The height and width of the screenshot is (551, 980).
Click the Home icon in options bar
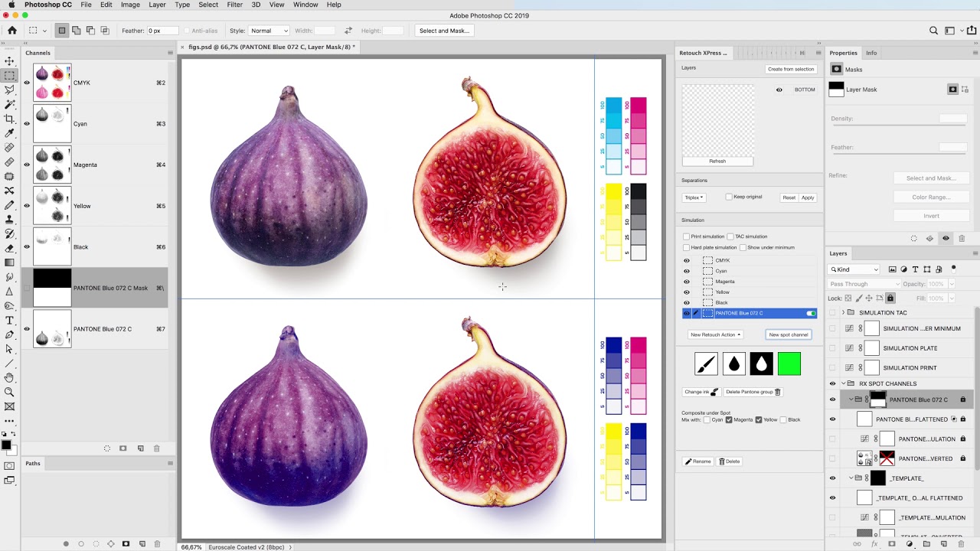pos(12,31)
